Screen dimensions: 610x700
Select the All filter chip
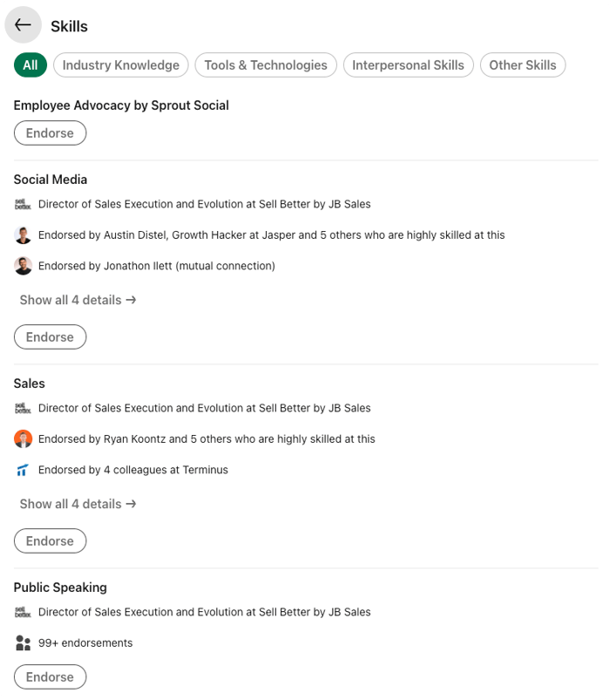pos(30,65)
